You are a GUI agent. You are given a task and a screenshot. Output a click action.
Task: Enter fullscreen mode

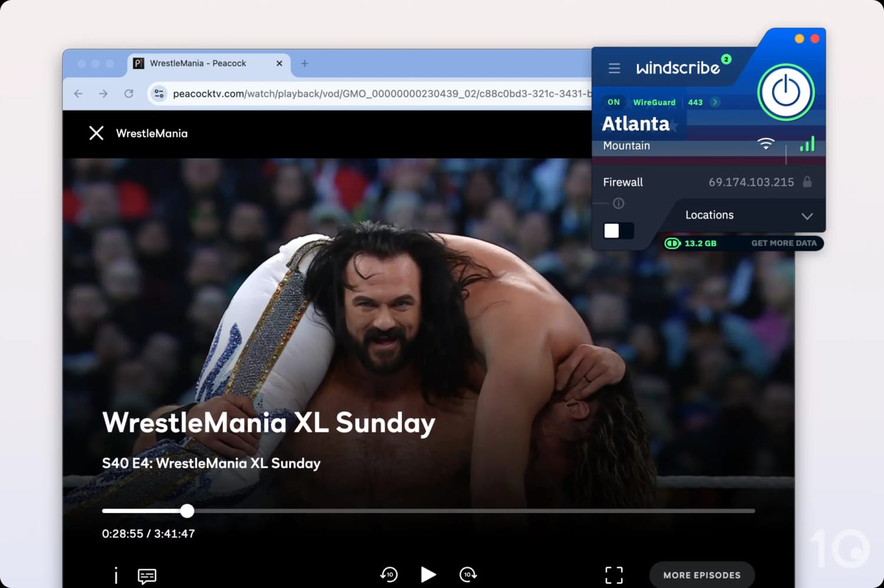coord(614,575)
